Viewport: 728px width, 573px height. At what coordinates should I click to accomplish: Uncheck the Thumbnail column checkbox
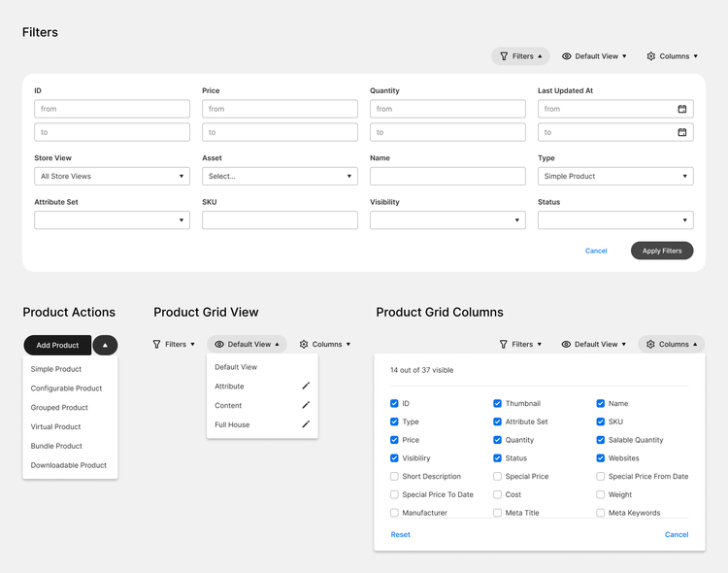pos(497,403)
